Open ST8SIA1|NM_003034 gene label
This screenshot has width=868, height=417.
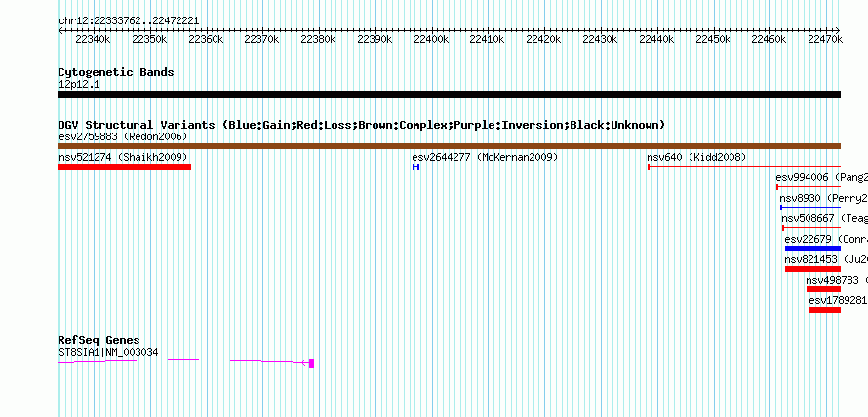coord(108,352)
